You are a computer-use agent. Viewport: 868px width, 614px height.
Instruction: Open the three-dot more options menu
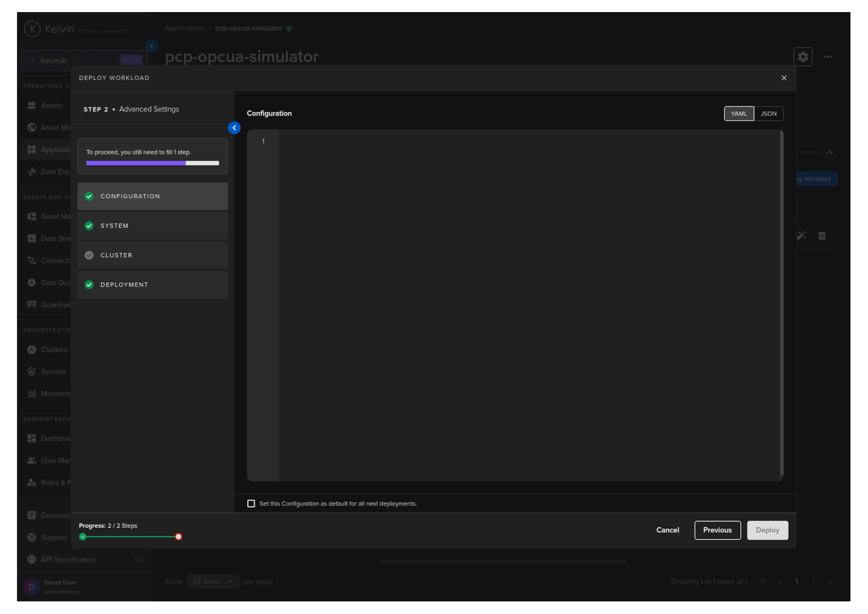pyautogui.click(x=828, y=56)
